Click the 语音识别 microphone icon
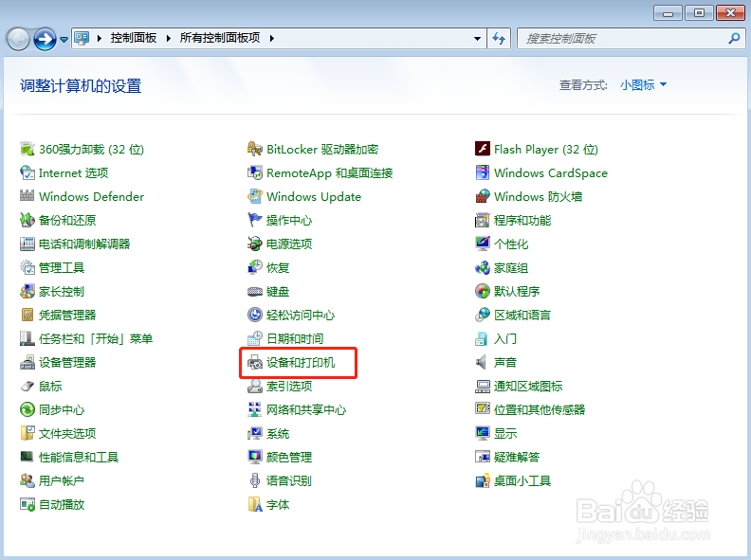751x560 pixels. click(x=255, y=480)
